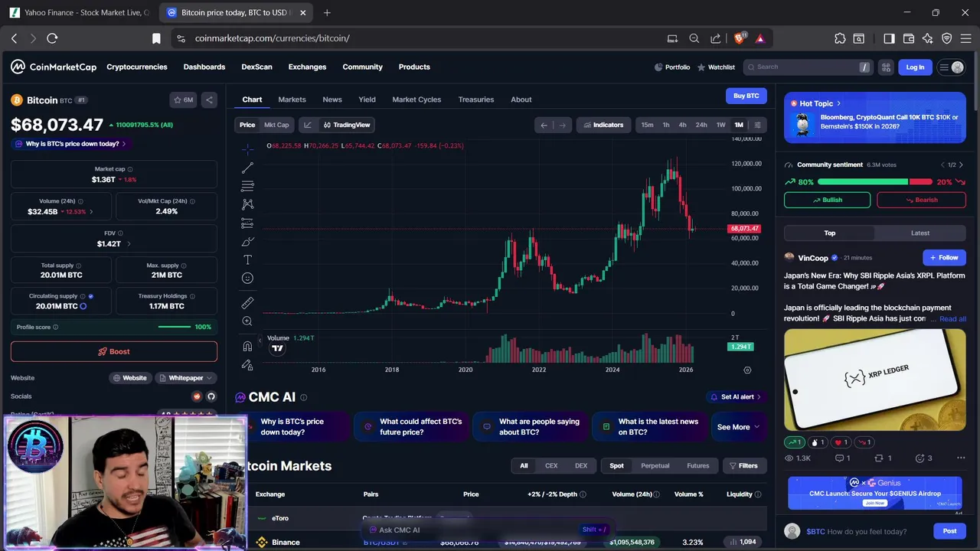This screenshot has height=551, width=980.
Task: Follow VinCoop
Action: point(944,258)
